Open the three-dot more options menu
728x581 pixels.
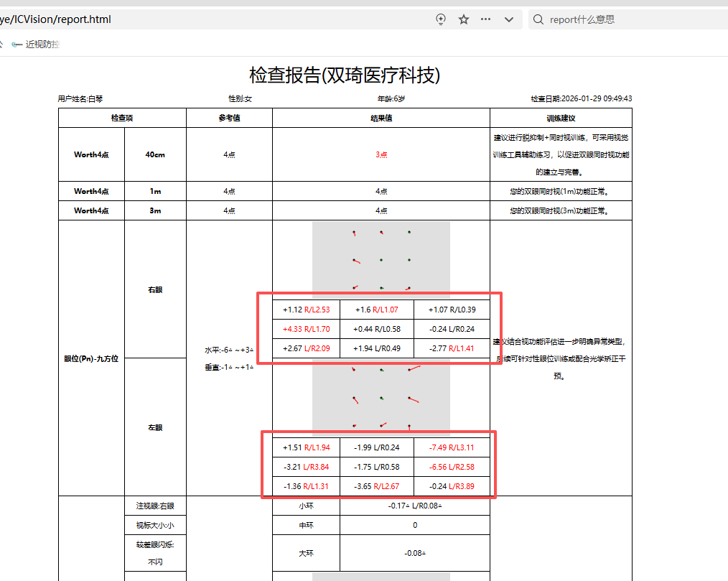click(486, 19)
